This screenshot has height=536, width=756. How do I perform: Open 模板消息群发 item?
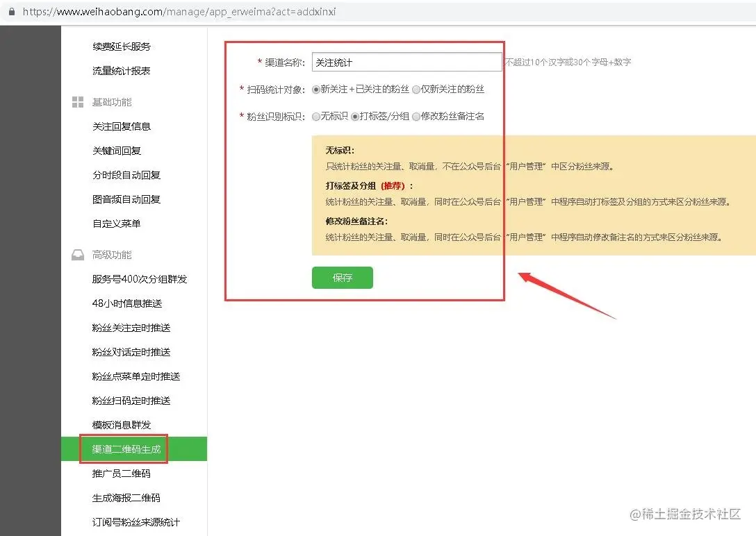(122, 425)
